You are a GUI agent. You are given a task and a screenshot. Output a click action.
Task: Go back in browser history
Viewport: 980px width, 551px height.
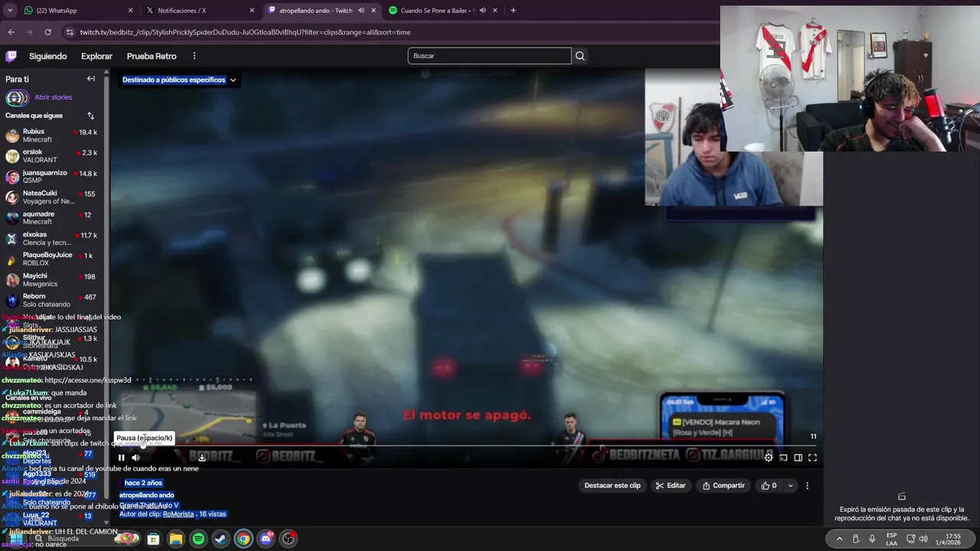pyautogui.click(x=11, y=32)
